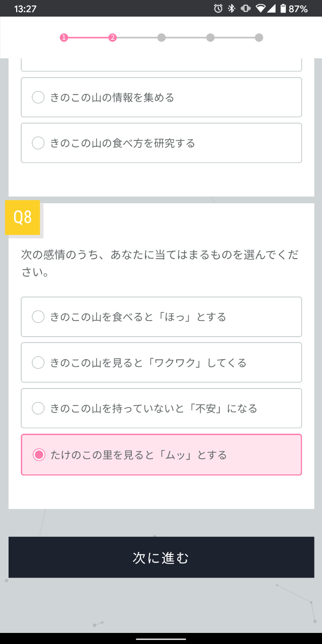Tap the fourth progress step dot
Image resolution: width=322 pixels, height=644 pixels.
(x=210, y=38)
